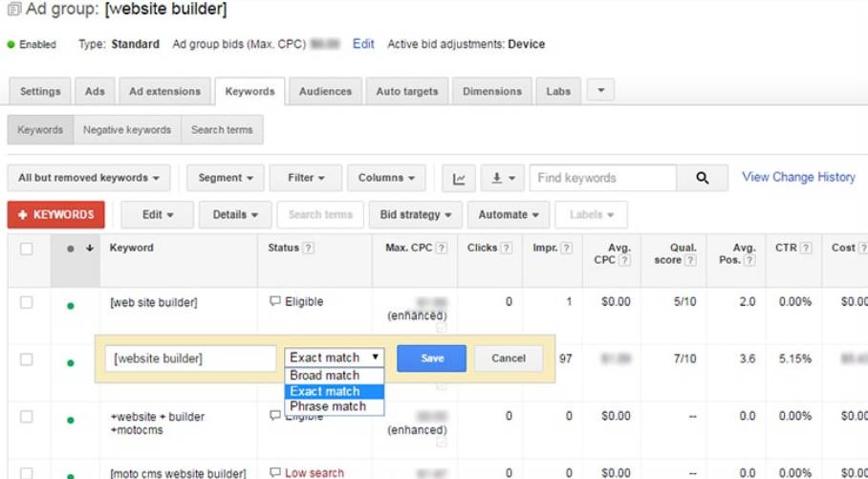The image size is (868, 479).
Task: Open the chart graph icon
Action: [459, 178]
